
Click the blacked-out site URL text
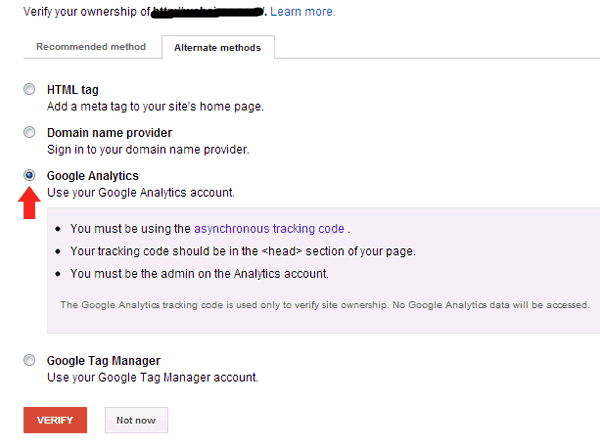pos(205,12)
